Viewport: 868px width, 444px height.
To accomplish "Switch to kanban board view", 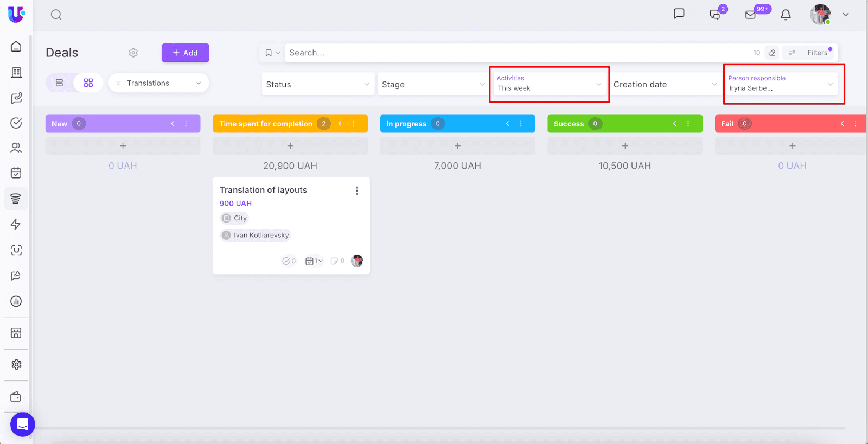I will click(x=88, y=83).
